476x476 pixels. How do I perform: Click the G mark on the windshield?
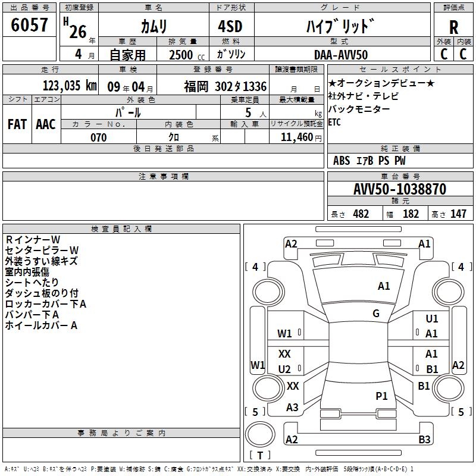coord(376,314)
